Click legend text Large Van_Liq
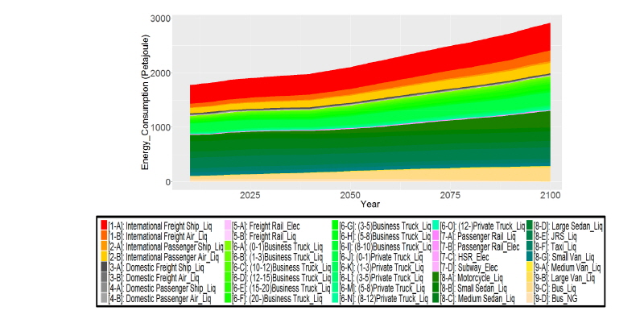 click(x=573, y=278)
